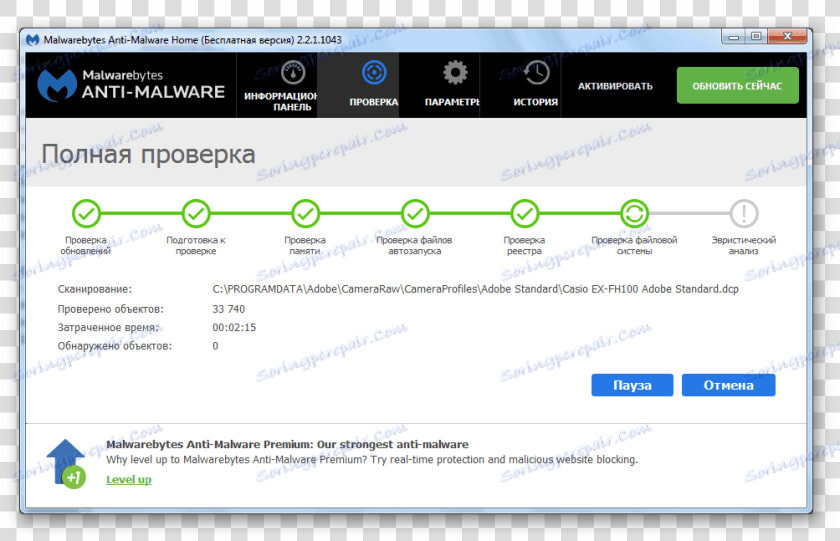Click the Полная проверка heading

click(x=148, y=155)
